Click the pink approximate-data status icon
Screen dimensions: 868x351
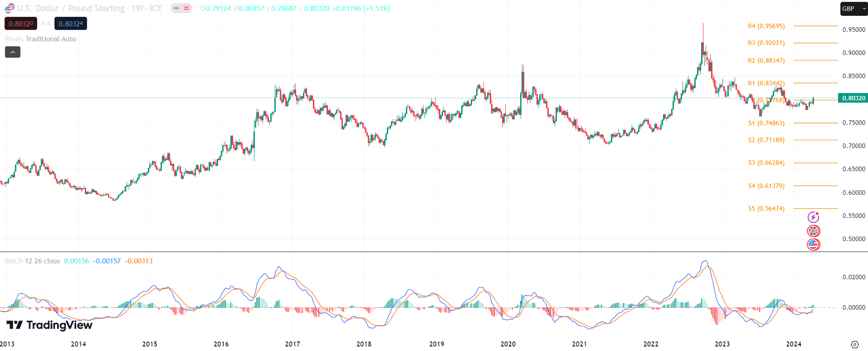(x=186, y=8)
